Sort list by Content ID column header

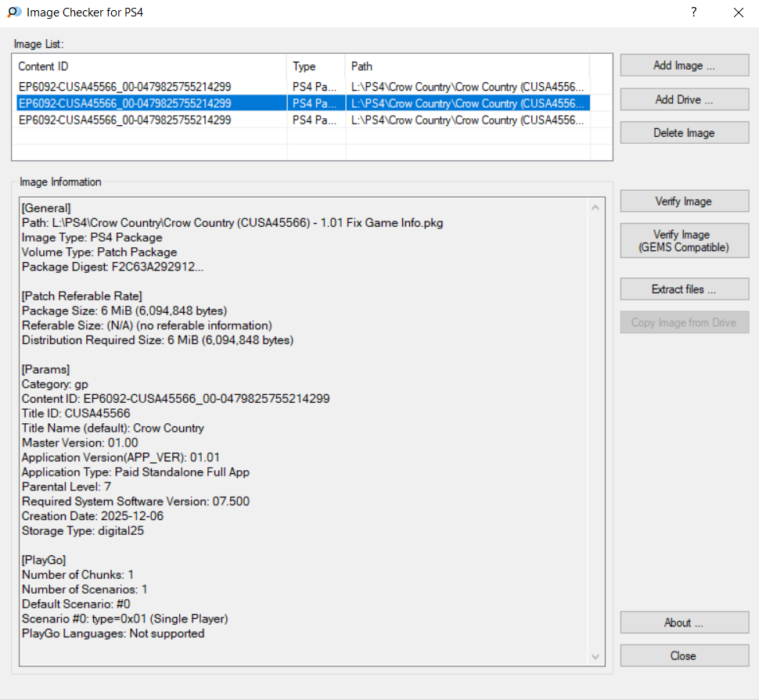[150, 66]
